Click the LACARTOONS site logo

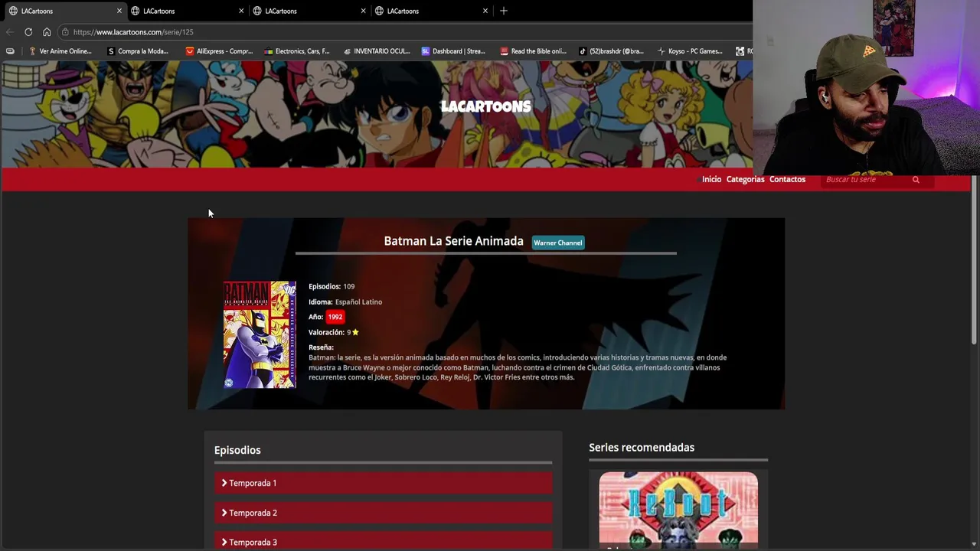(485, 106)
